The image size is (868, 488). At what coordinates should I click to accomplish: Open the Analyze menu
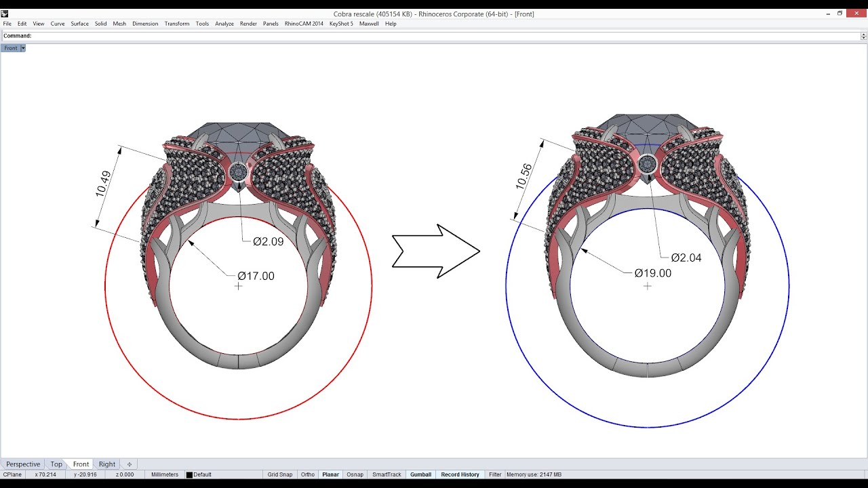pyautogui.click(x=224, y=24)
